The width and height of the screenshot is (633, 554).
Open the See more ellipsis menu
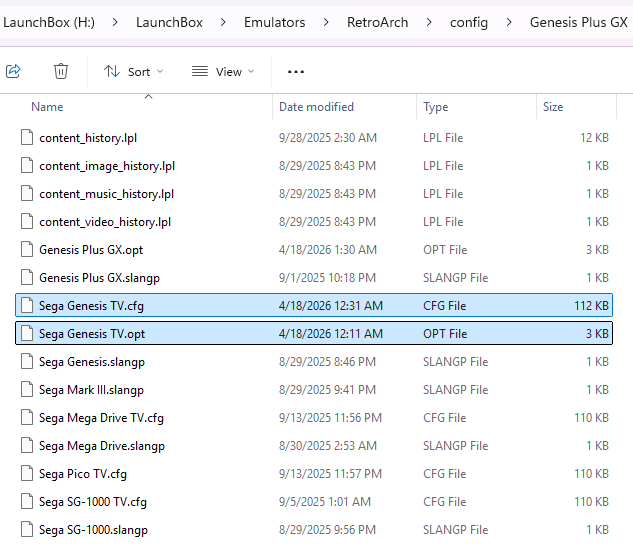pyautogui.click(x=295, y=72)
